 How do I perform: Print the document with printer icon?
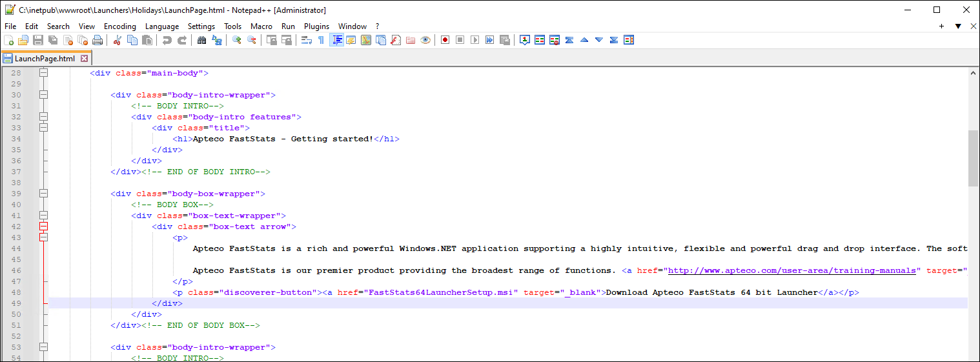pyautogui.click(x=97, y=40)
